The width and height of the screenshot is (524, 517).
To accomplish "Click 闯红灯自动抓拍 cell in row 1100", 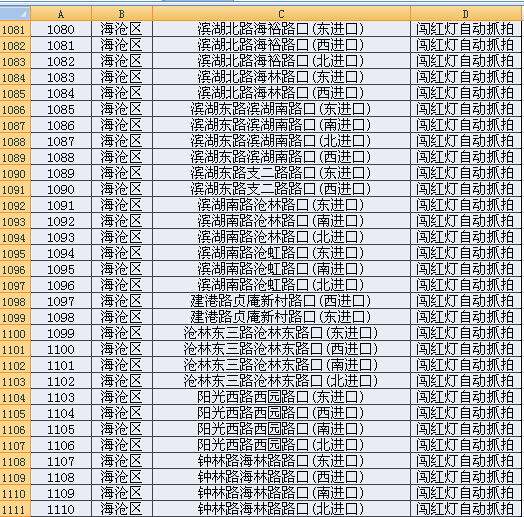I will coord(466,333).
